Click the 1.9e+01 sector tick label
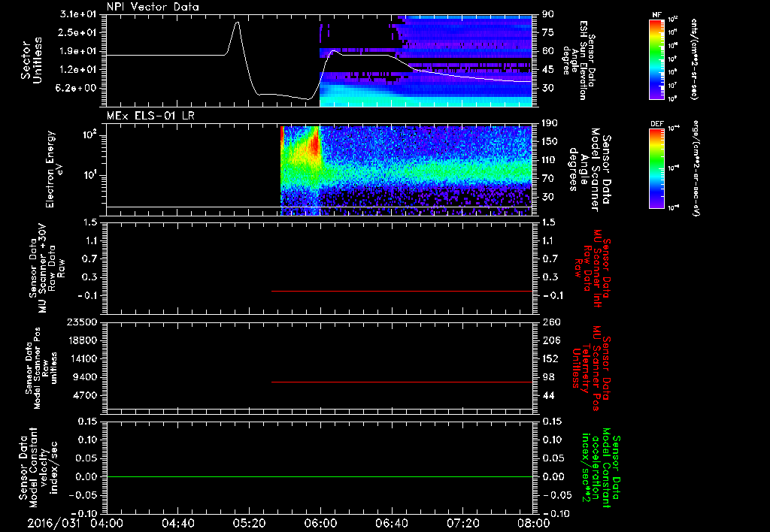 78,51
